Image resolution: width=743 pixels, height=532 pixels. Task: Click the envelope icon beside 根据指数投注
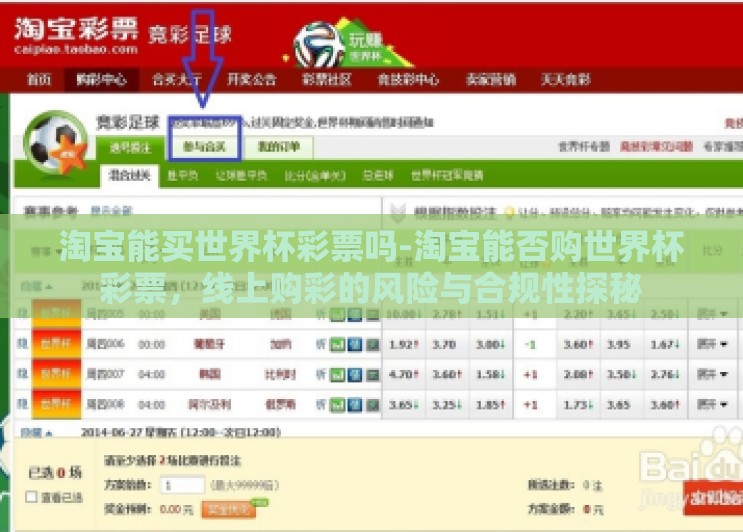click(x=398, y=213)
